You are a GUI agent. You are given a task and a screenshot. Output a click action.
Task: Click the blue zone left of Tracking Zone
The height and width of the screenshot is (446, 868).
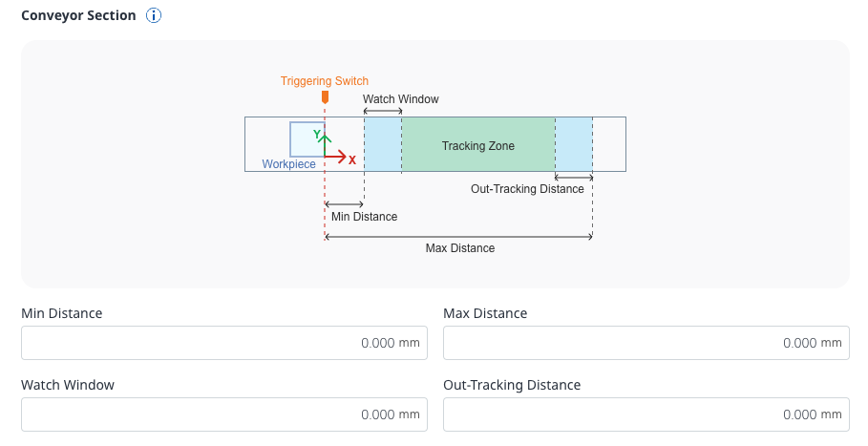point(383,145)
